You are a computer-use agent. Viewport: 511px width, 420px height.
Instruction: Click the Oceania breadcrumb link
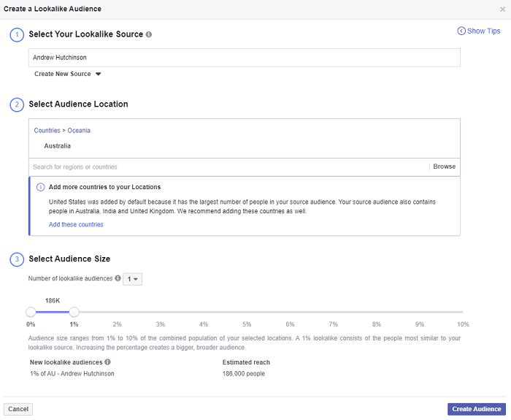pos(79,131)
